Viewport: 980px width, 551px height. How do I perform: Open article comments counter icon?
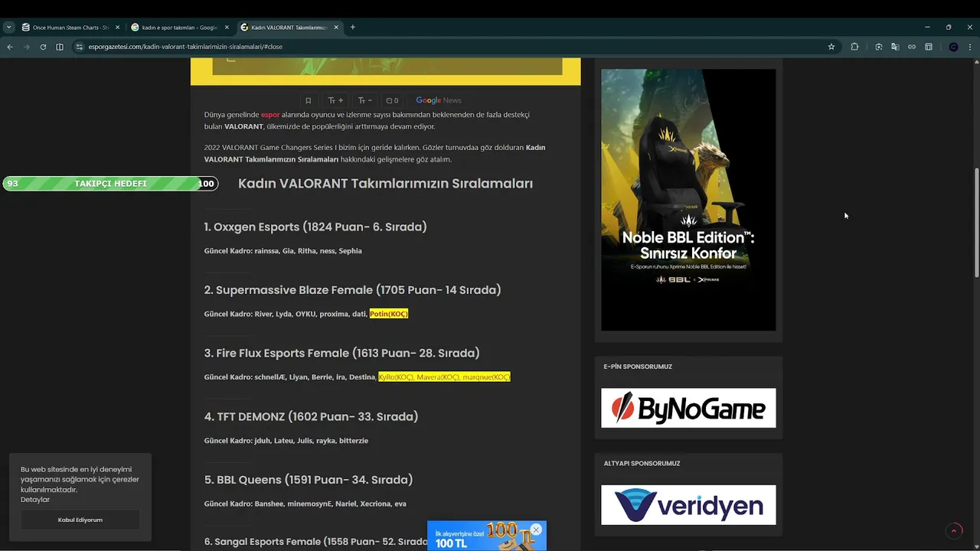coord(392,100)
